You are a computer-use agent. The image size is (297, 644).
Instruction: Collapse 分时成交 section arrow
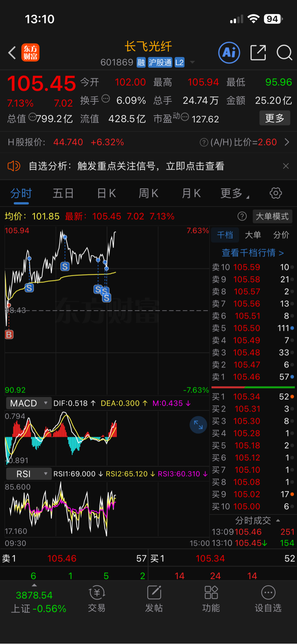click(x=278, y=520)
